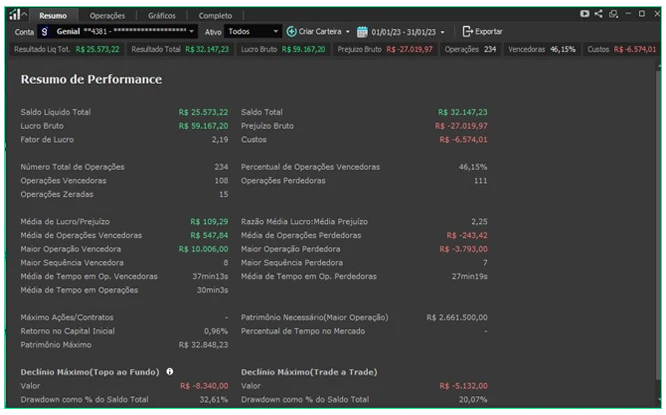
Task: Switch to the Resumo tab
Action: click(x=53, y=16)
